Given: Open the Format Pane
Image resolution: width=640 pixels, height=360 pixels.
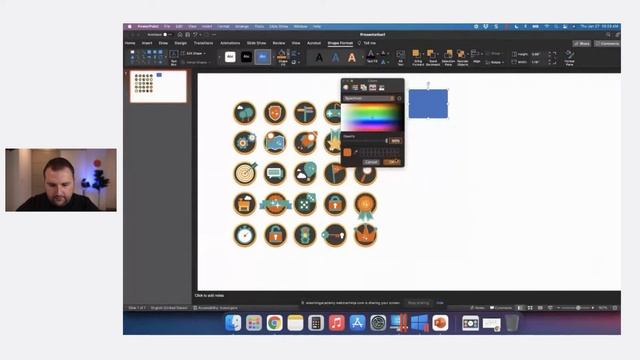Looking at the screenshot, I should click(x=569, y=57).
